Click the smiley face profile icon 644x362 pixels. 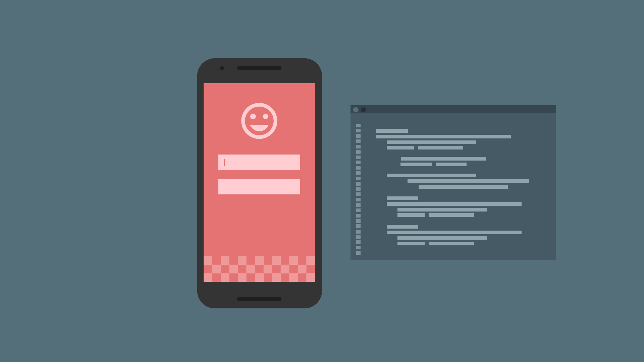pos(259,121)
